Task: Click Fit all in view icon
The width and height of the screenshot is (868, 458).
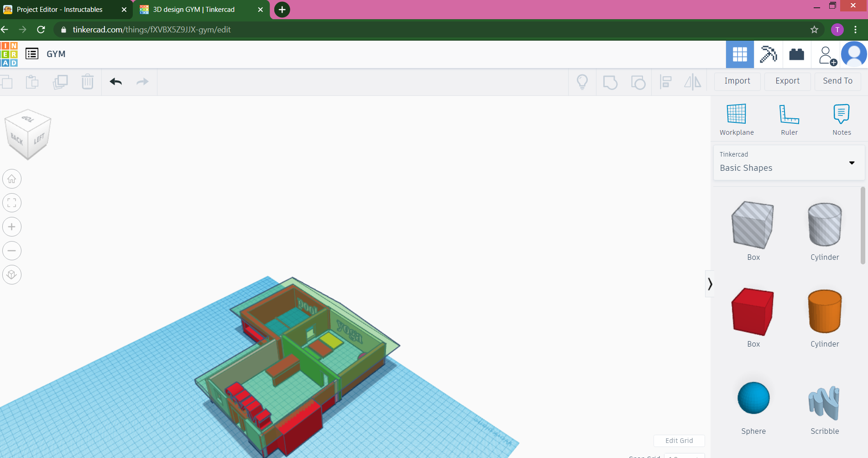Action: [12, 203]
